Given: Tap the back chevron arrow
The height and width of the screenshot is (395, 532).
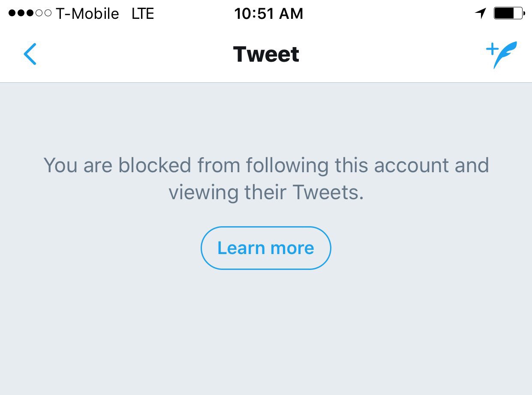Looking at the screenshot, I should point(30,54).
